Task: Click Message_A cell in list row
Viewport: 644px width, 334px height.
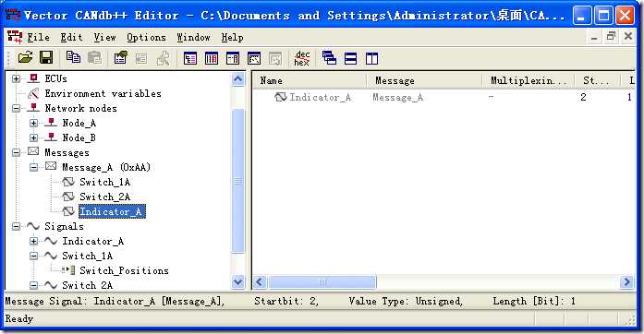Action: (397, 97)
